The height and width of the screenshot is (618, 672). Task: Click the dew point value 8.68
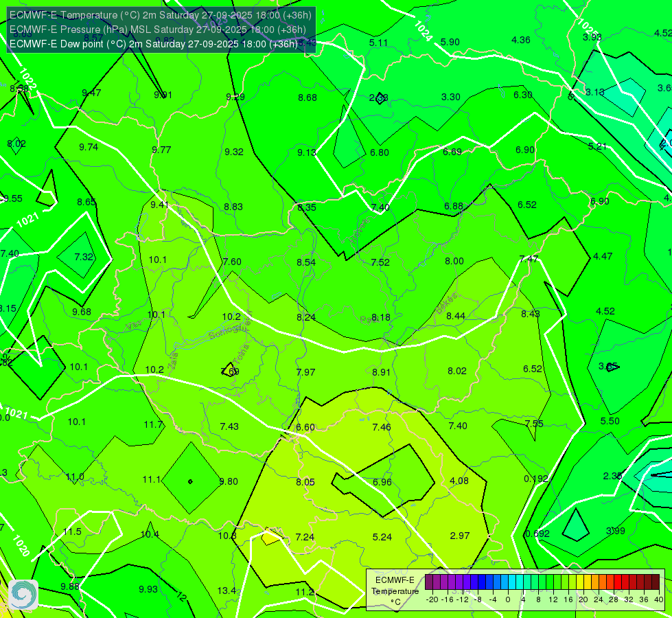(x=308, y=98)
